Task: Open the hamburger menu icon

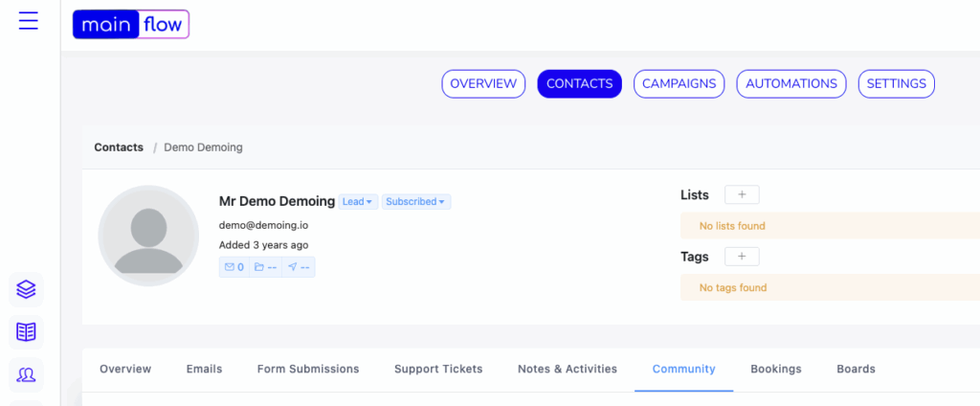Action: (x=28, y=21)
